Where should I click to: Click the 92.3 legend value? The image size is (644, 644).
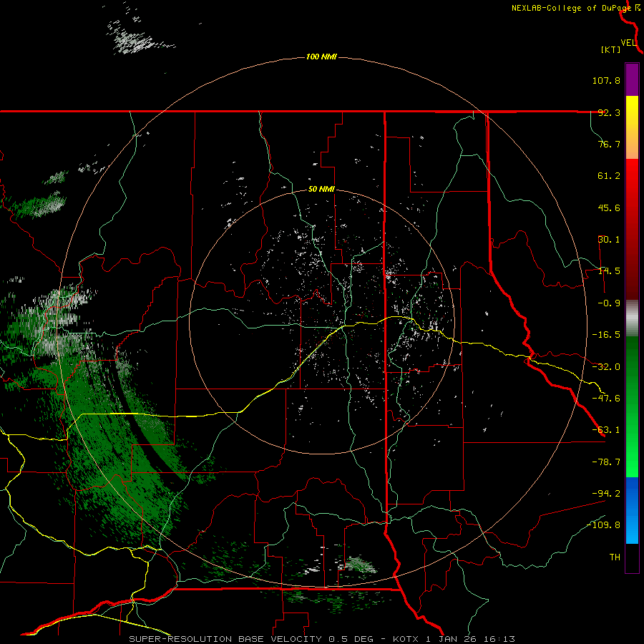609,112
